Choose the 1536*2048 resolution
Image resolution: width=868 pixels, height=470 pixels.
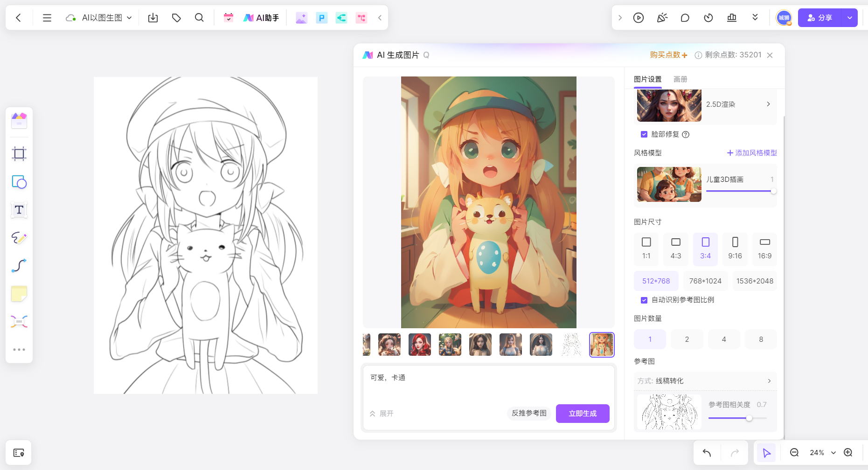point(755,281)
